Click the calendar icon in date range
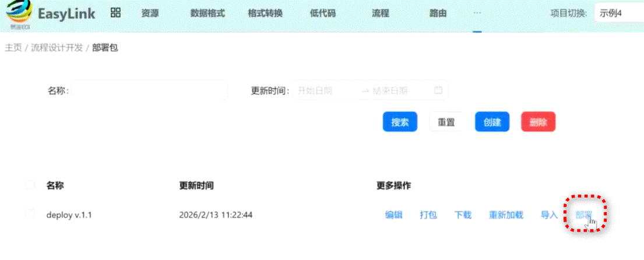The image size is (644, 260). [x=438, y=90]
